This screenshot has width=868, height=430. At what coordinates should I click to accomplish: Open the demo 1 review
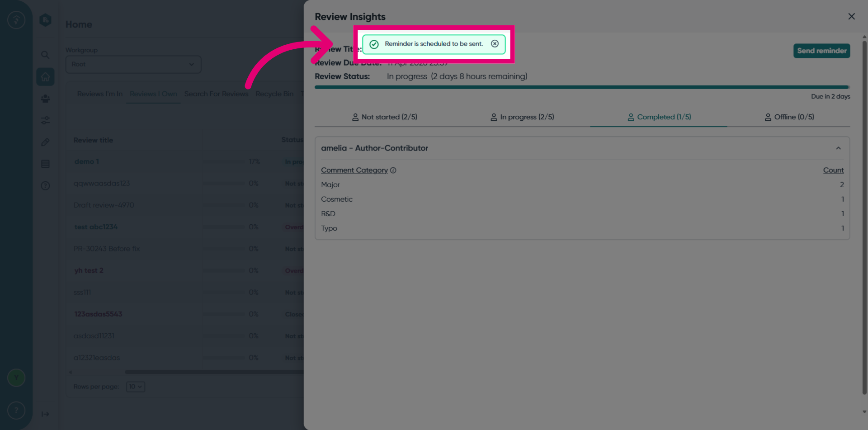click(x=86, y=162)
